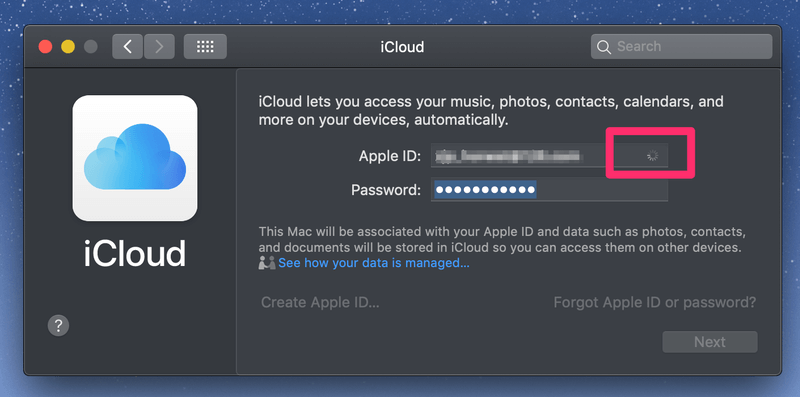Image resolution: width=800 pixels, height=397 pixels.
Task: Click the blue iCloud cloud logo
Action: point(135,158)
